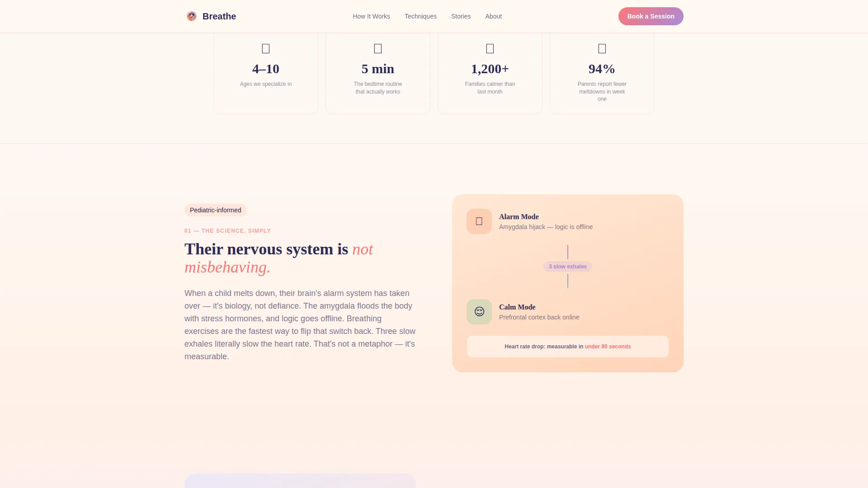This screenshot has height=488, width=868.
Task: Select the 94% statistic
Action: 602,69
